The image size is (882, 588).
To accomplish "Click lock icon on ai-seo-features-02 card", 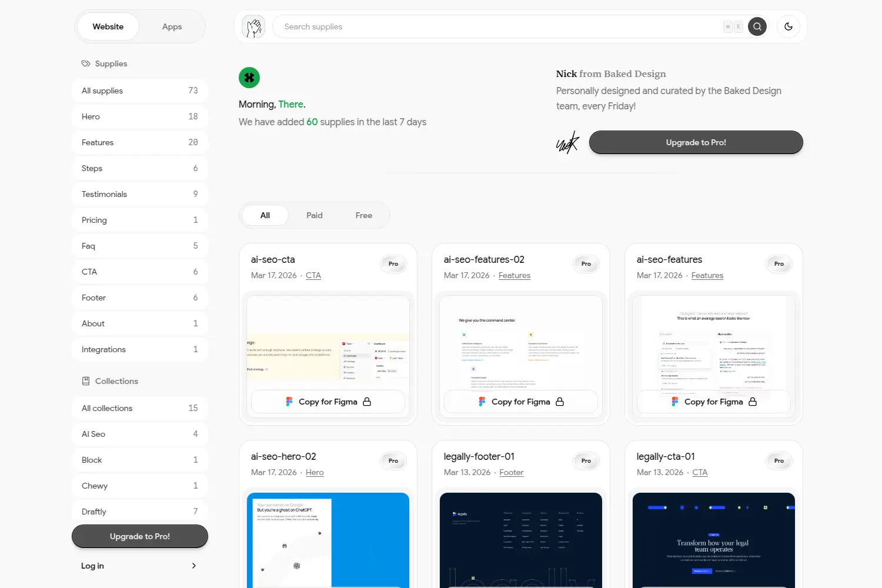I will 560,402.
